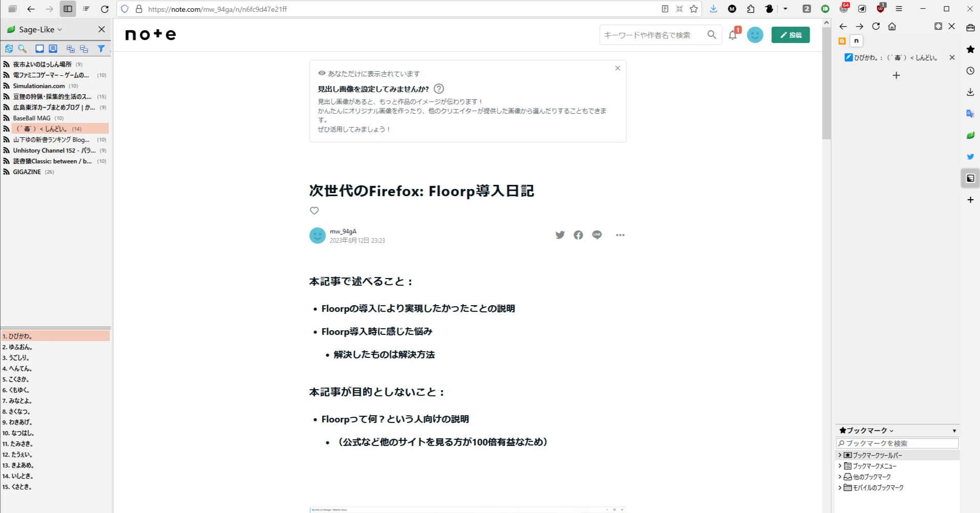Open the article's three-dot more menu
The width and height of the screenshot is (980, 513).
point(620,235)
